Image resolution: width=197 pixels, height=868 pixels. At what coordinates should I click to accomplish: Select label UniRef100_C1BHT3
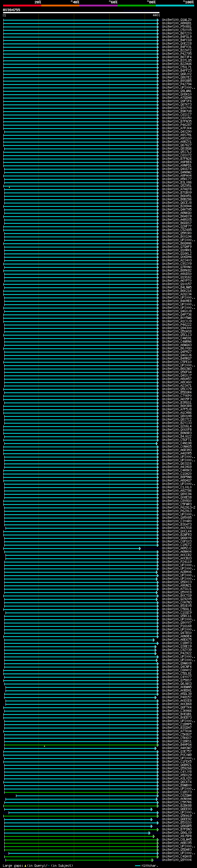(x=176, y=643)
